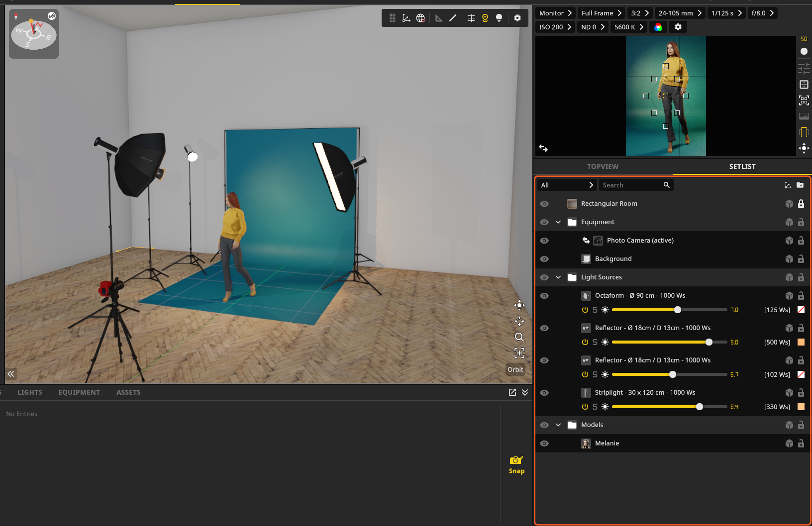Open viewport settings gear icon
The image size is (812, 526).
point(517,18)
